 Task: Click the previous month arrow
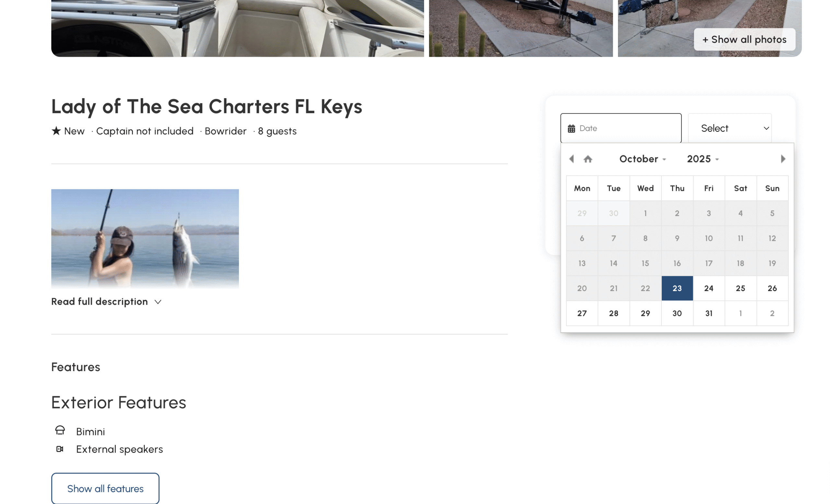click(x=571, y=159)
